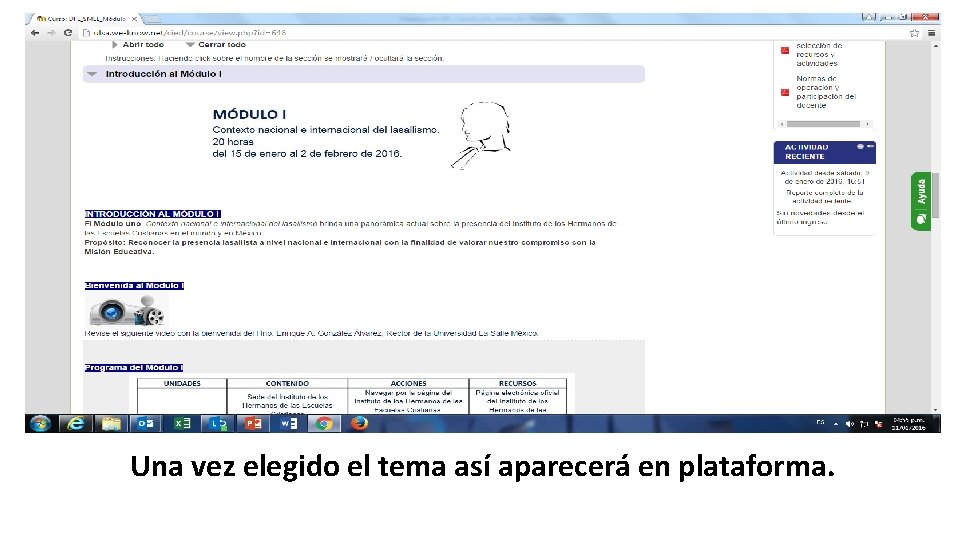Hide the Actividad Reciente block via minus icon
Image resolution: width=960 pixels, height=540 pixels.
[x=870, y=147]
